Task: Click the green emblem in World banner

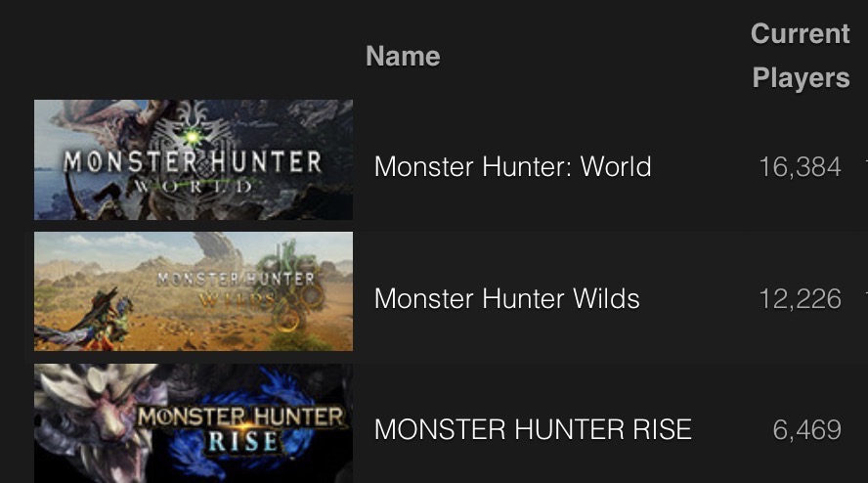Action: [192, 136]
